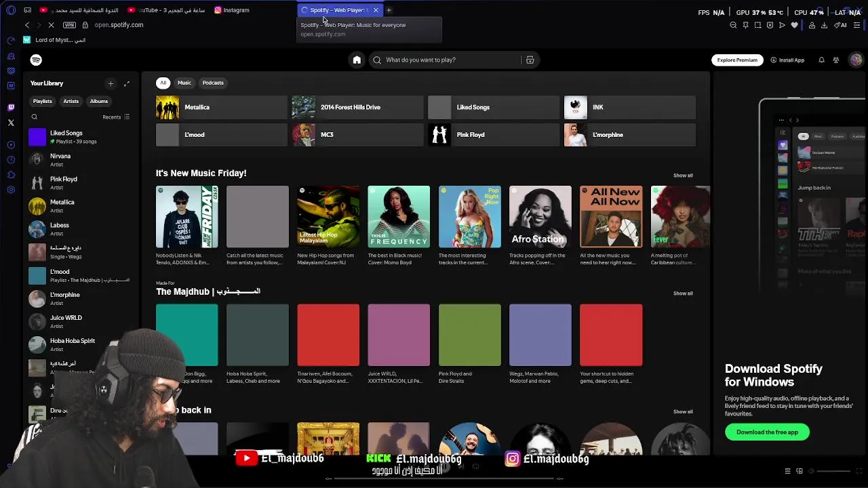The height and width of the screenshot is (488, 868).
Task: Open Latest Hip Hop Malayalam cover
Action: (328, 217)
